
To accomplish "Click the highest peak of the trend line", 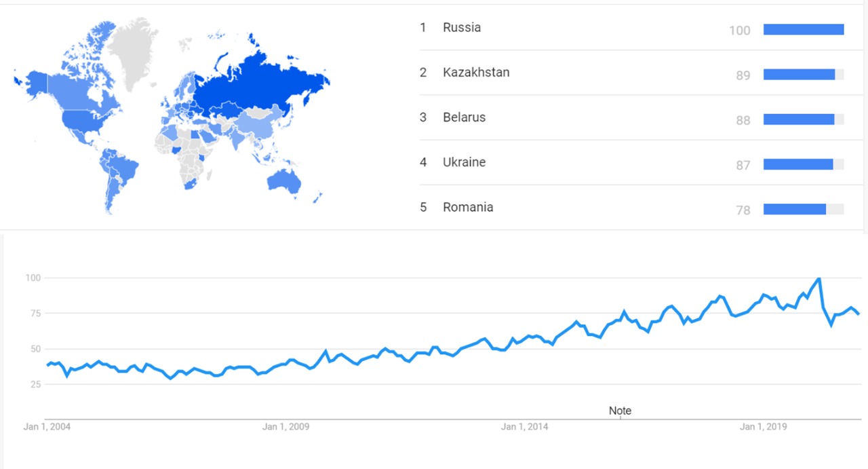I will pyautogui.click(x=819, y=278).
